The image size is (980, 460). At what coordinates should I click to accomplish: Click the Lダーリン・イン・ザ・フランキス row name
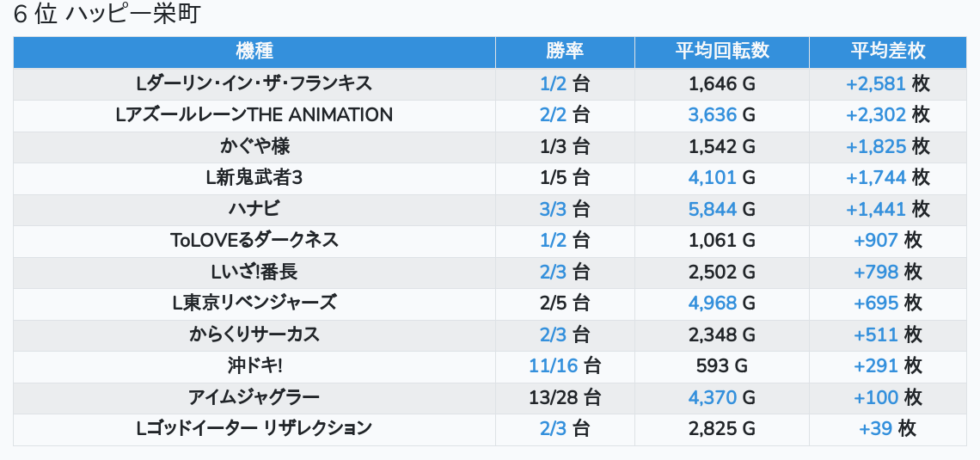[x=254, y=83]
